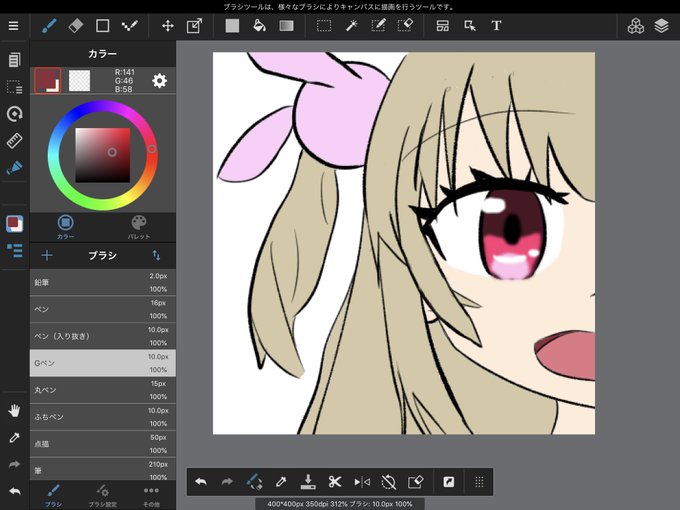Select the ふちペン brush
The width and height of the screenshot is (680, 510).
pyautogui.click(x=103, y=417)
